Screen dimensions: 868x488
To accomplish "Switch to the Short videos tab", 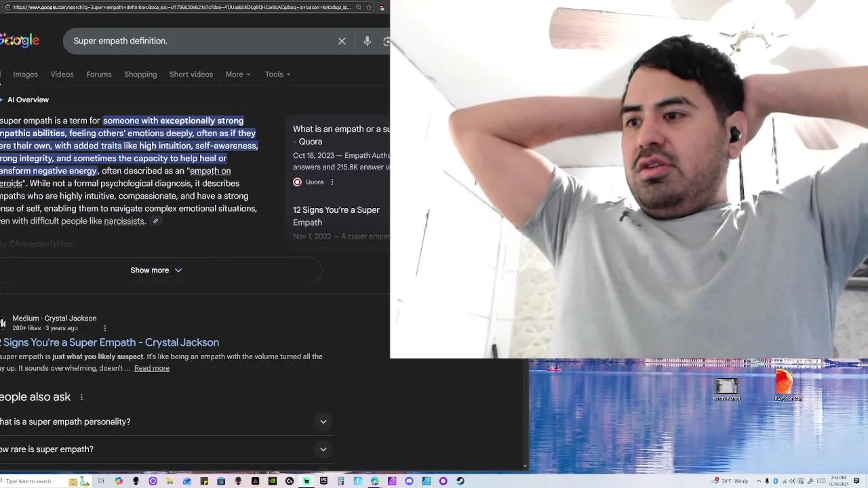I will 191,75.
